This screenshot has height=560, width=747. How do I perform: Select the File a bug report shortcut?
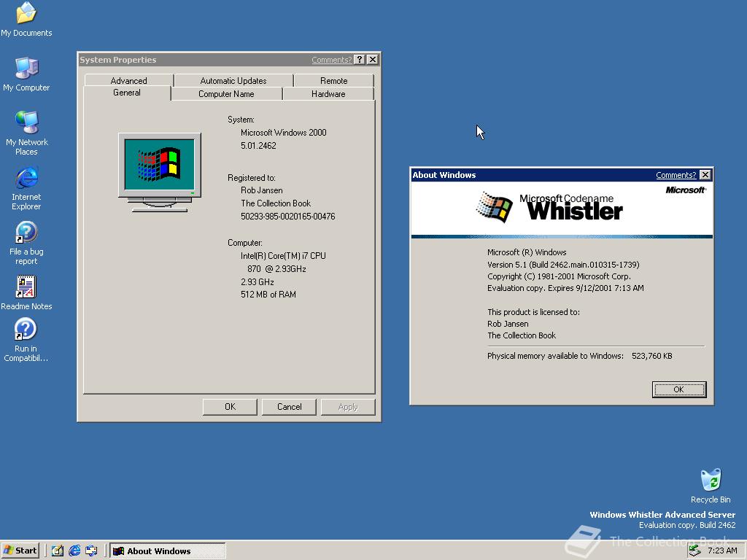[x=26, y=242]
